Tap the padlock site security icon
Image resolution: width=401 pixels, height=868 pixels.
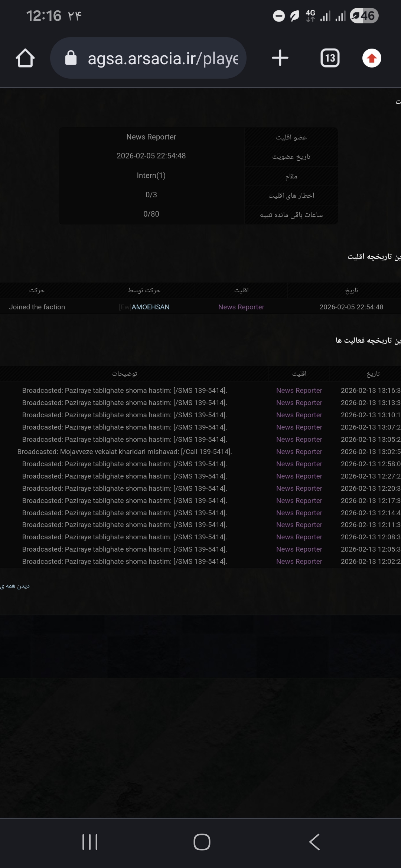71,58
